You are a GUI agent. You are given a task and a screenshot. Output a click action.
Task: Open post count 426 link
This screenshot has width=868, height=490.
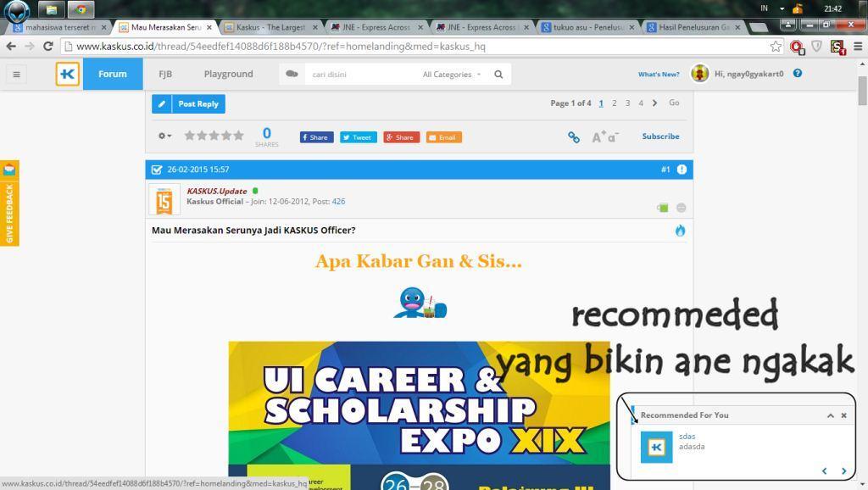coord(338,202)
